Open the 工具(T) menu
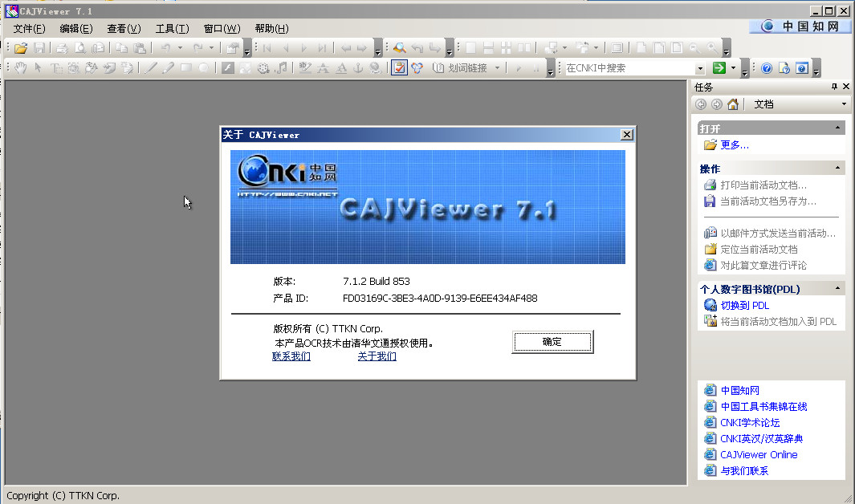Image resolution: width=855 pixels, height=504 pixels. [x=171, y=28]
